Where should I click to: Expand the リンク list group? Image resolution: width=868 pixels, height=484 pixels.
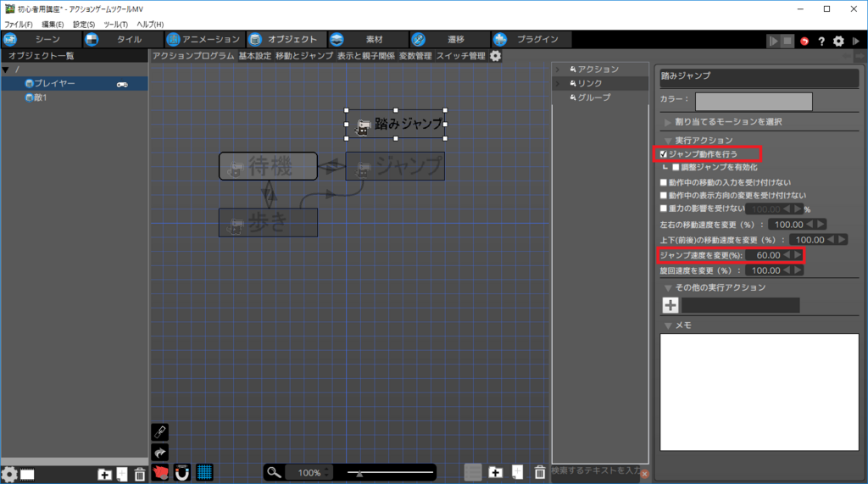[558, 83]
